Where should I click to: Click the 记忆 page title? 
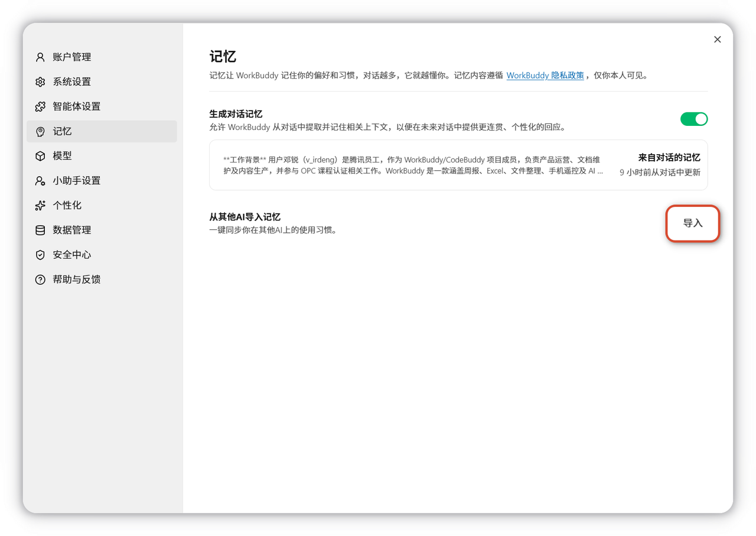223,57
